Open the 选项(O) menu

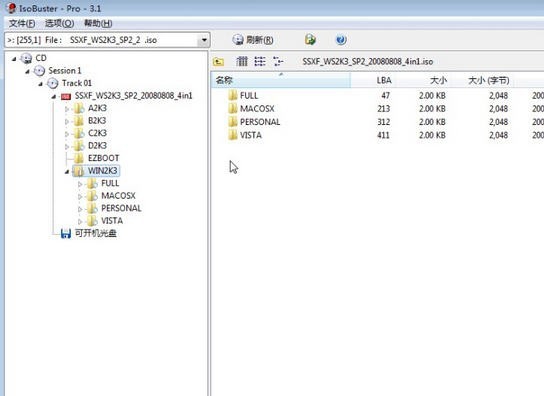59,23
